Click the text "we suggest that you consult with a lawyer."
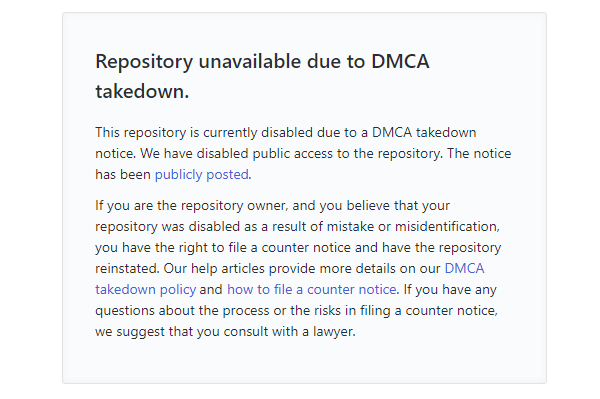Viewport: 600px width, 399px height. click(225, 332)
